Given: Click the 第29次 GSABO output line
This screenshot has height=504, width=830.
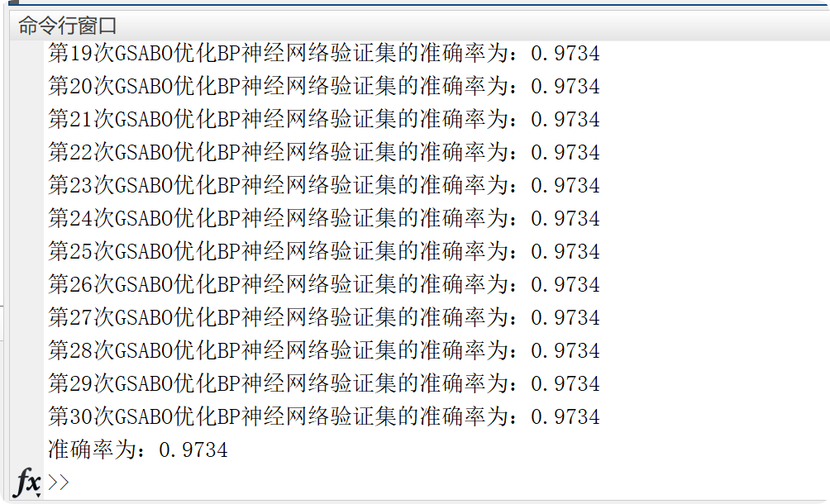Looking at the screenshot, I should click(324, 383).
